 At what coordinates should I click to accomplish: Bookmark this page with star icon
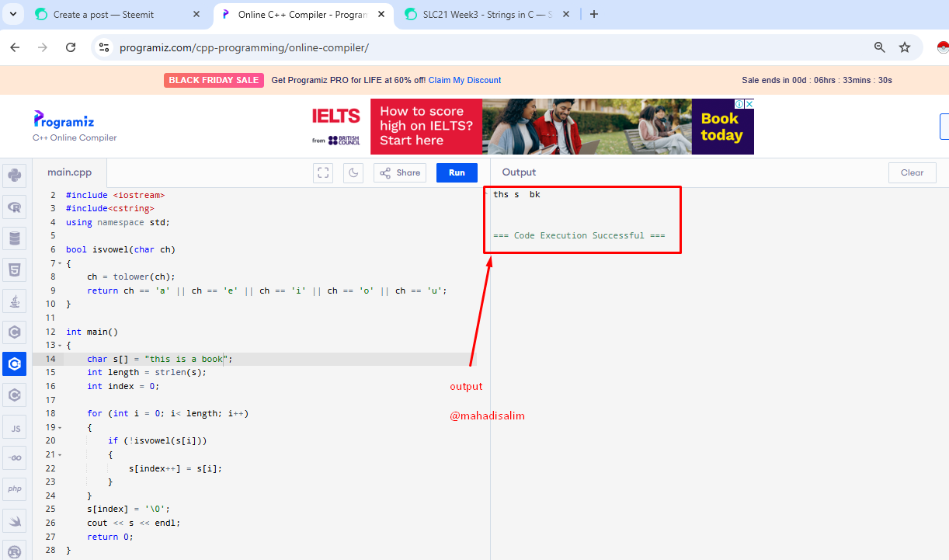pyautogui.click(x=905, y=47)
